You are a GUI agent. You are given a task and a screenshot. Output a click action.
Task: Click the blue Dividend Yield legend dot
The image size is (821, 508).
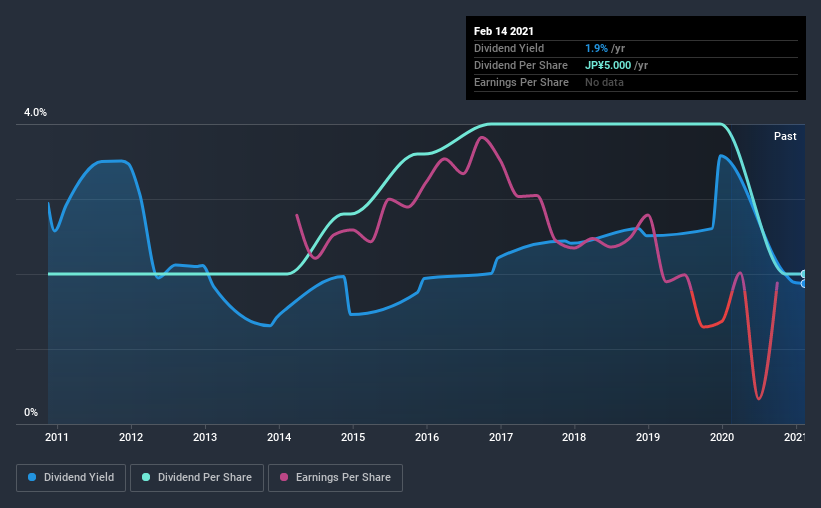32,477
